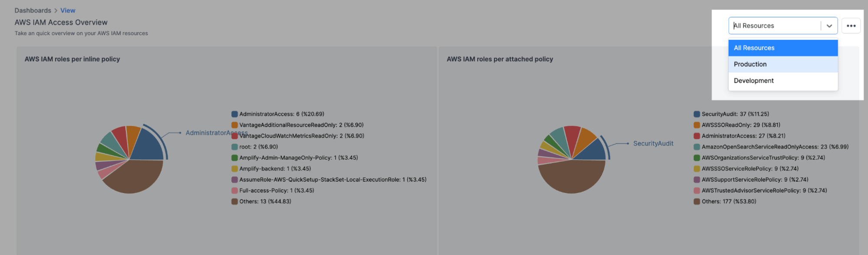Click the AdministratorAccess callout label on the pie chart
The height and width of the screenshot is (255, 868).
click(x=216, y=133)
